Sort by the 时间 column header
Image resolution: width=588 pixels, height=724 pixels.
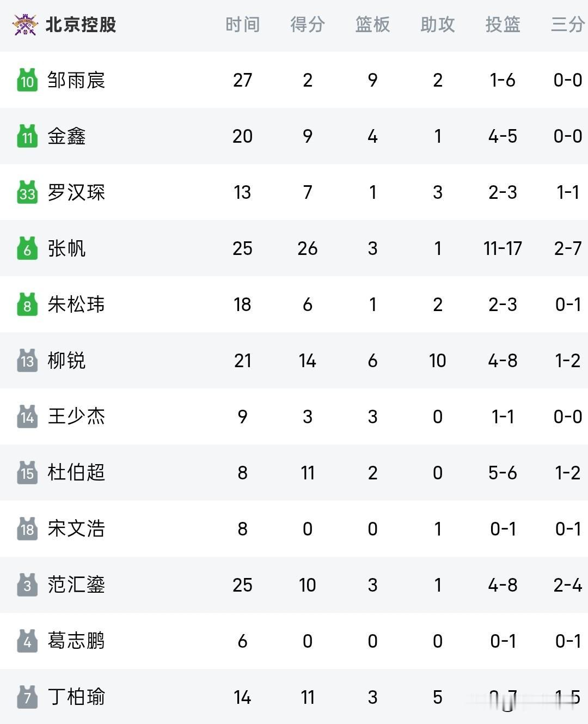click(x=242, y=25)
